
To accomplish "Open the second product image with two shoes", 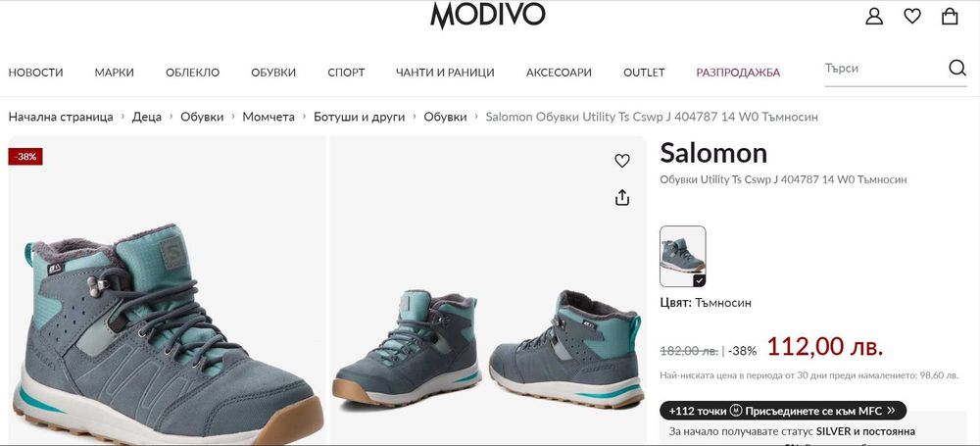I will [488, 291].
